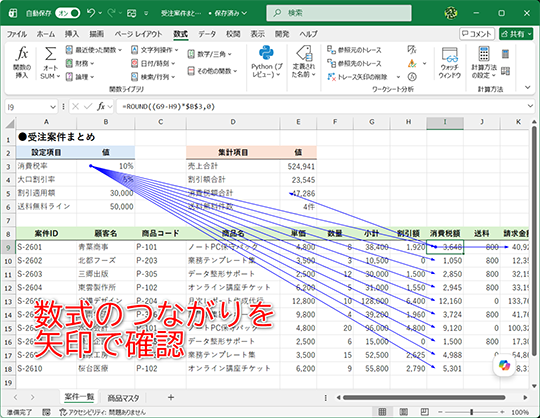Open Math/Trig functions (数学/三角) menu
The width and height of the screenshot is (540, 418).
209,54
